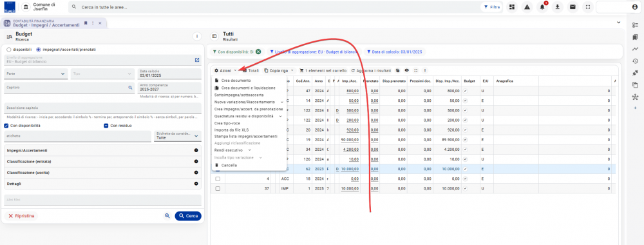Close the Budget Impegni/Accertamenti tab
This screenshot has height=245, width=644.
click(100, 23)
